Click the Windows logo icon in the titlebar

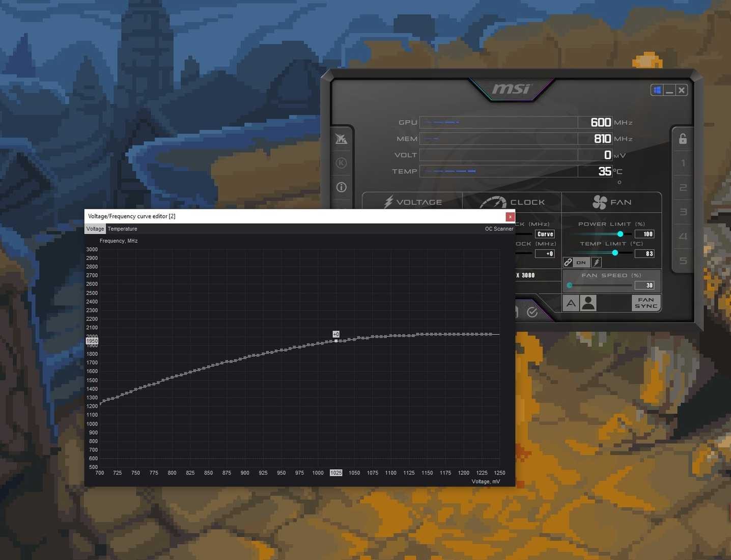coord(657,90)
